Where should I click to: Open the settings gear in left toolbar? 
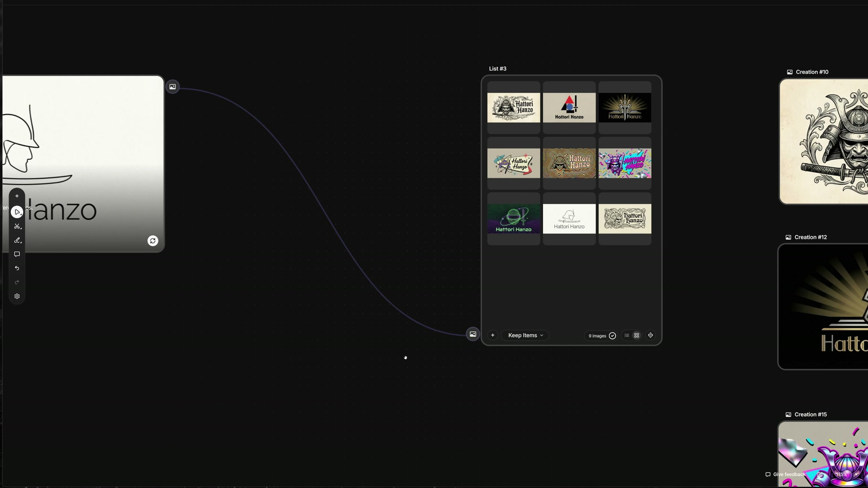[x=17, y=296]
